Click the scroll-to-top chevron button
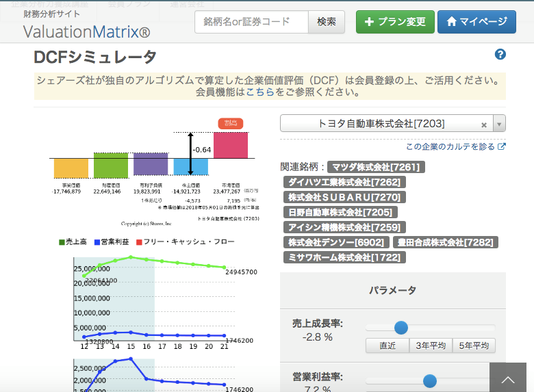534x392 pixels. tap(507, 379)
